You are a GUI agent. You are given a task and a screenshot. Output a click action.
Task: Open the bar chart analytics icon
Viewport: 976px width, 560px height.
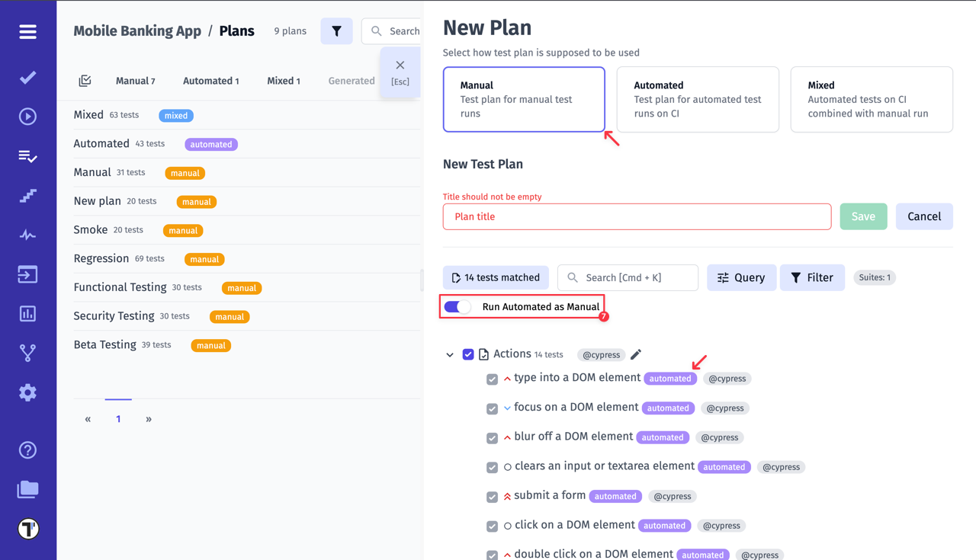pyautogui.click(x=28, y=314)
